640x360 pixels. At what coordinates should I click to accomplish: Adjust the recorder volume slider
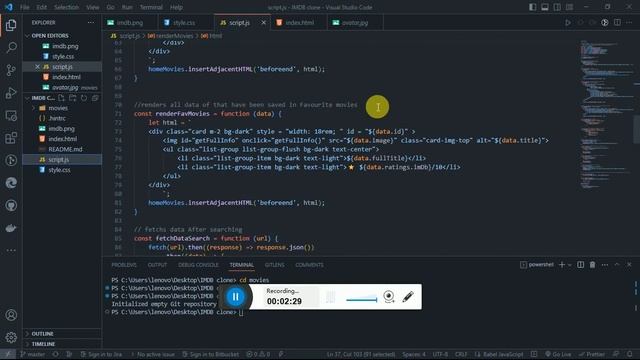click(x=362, y=300)
